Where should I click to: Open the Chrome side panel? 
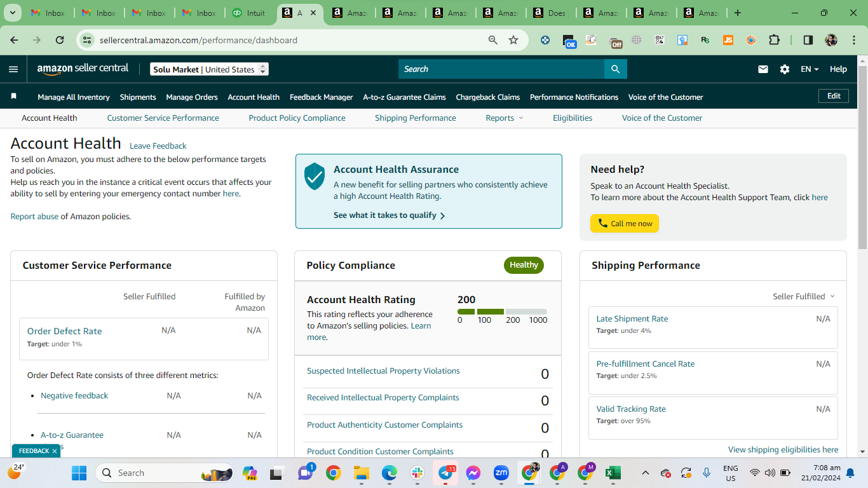click(x=808, y=40)
